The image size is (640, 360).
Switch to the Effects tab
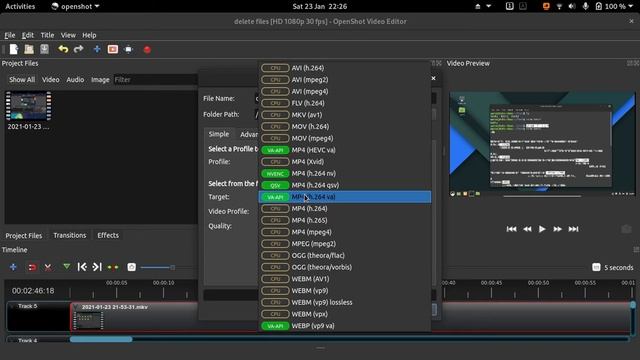(108, 235)
